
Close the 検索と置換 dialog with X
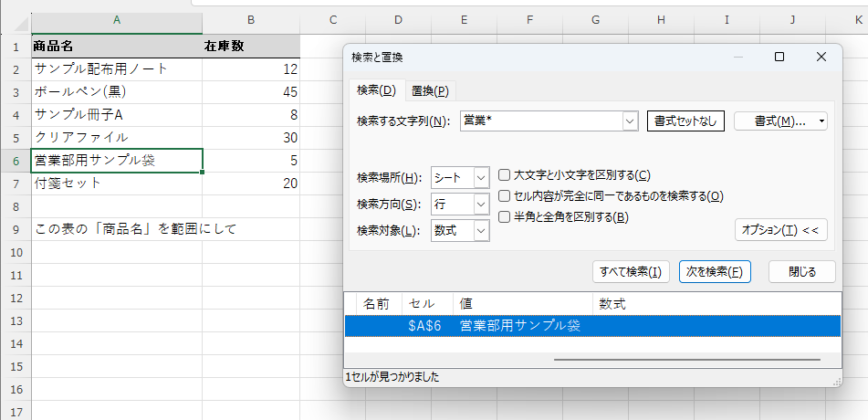pyautogui.click(x=821, y=57)
